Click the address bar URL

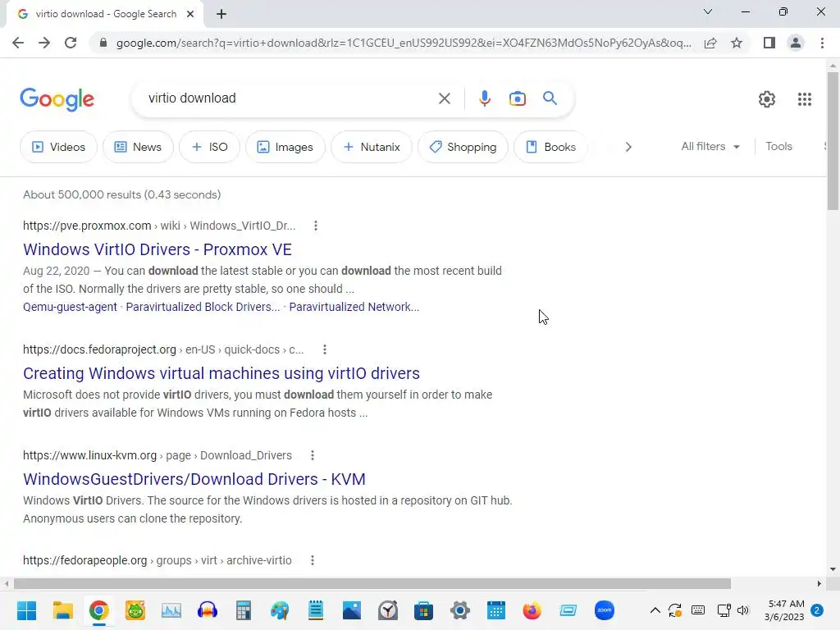pos(404,43)
